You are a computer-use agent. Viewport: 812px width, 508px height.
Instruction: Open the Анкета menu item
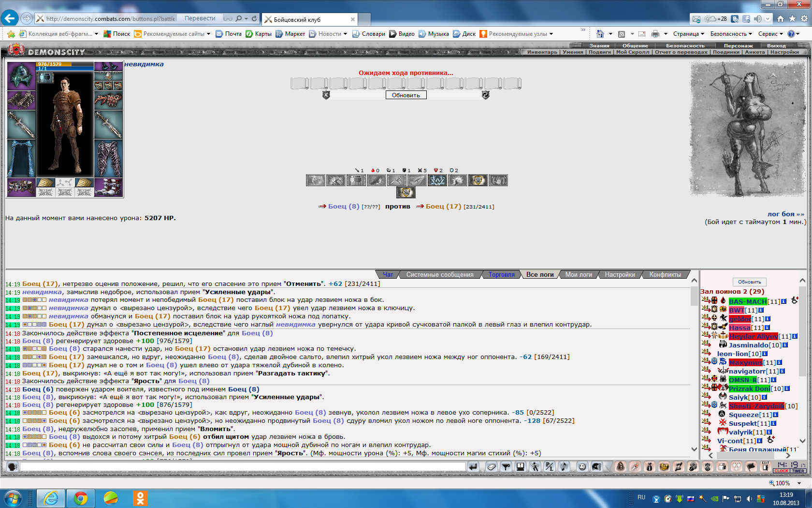(x=754, y=52)
